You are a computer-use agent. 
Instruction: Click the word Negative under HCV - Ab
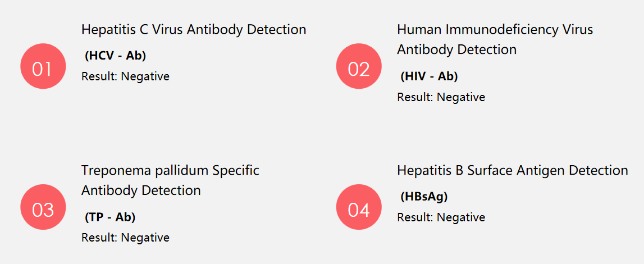tap(145, 76)
